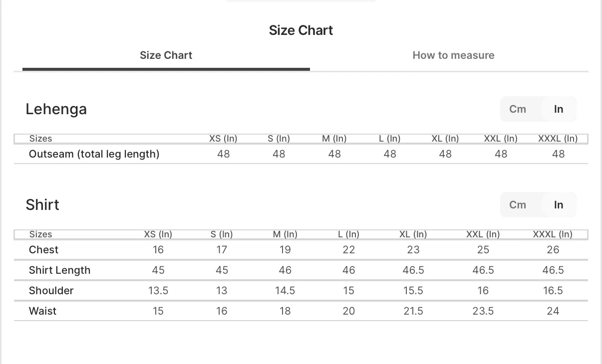Click the Shoulder row label

[x=51, y=291]
